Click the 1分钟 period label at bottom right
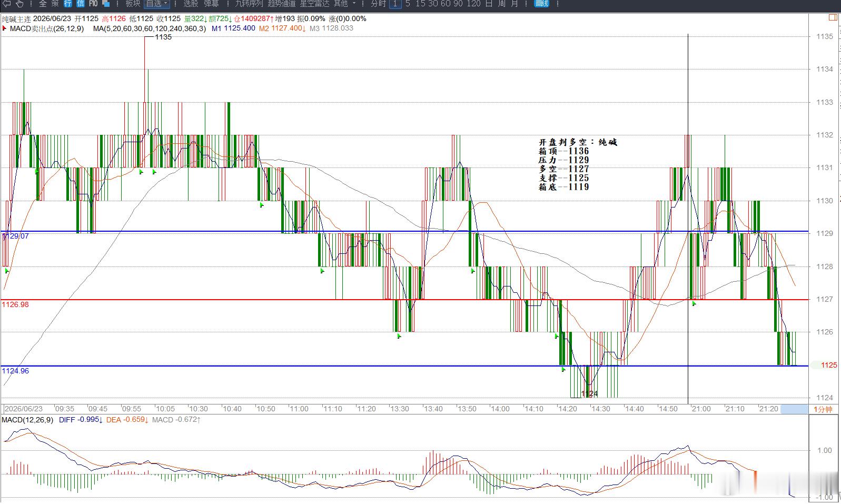 click(x=823, y=409)
